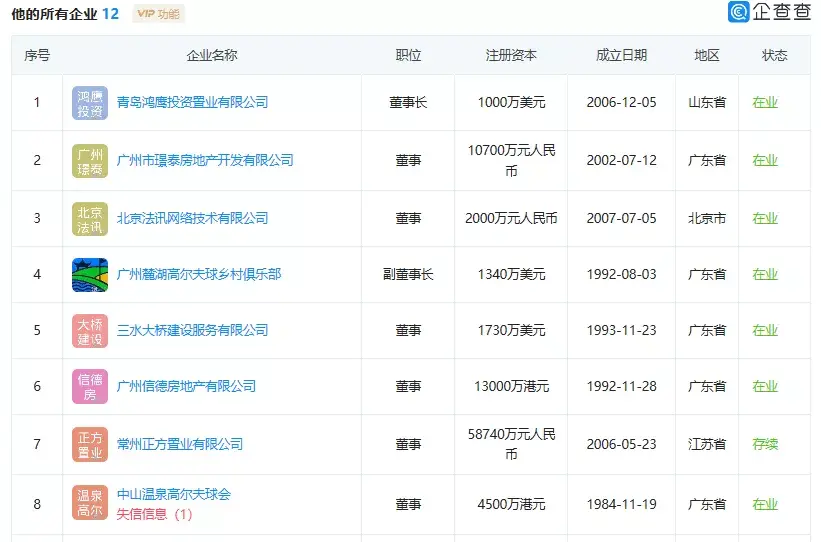Click 2000万元人民币 capital cell
The width and height of the screenshot is (821, 542).
pos(511,218)
